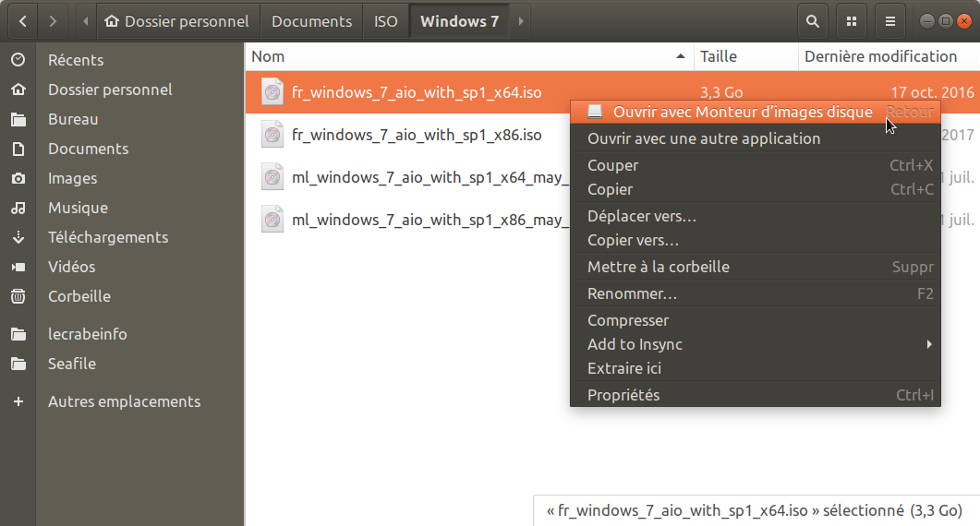This screenshot has width=980, height=526.
Task: Click disc icon of fr_windows_7 x64 iso
Action: pos(272,92)
